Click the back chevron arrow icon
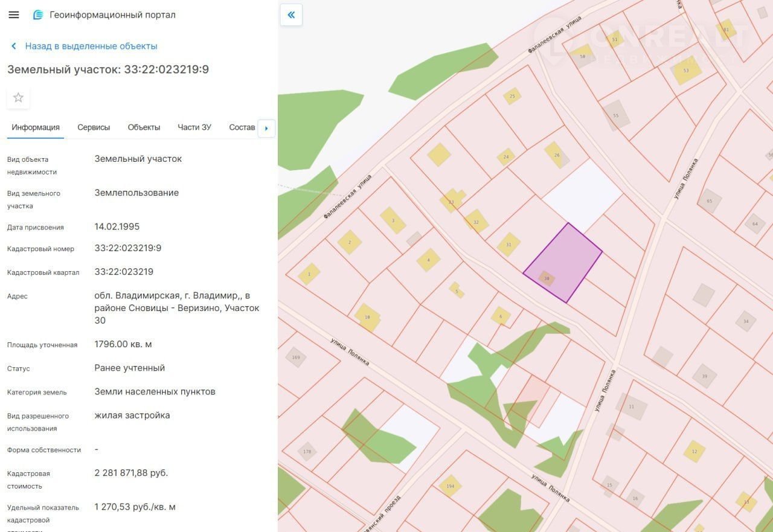The image size is (773, 532). coord(14,46)
